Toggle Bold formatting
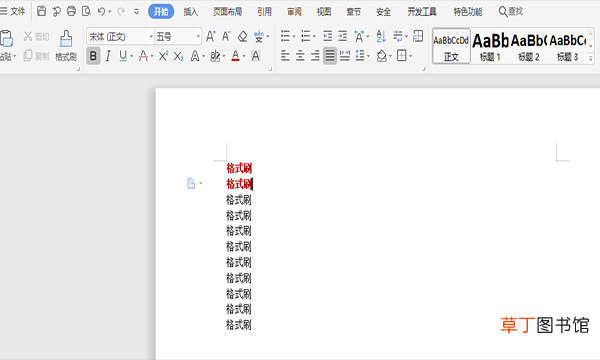Image resolution: width=600 pixels, height=360 pixels. (93, 56)
